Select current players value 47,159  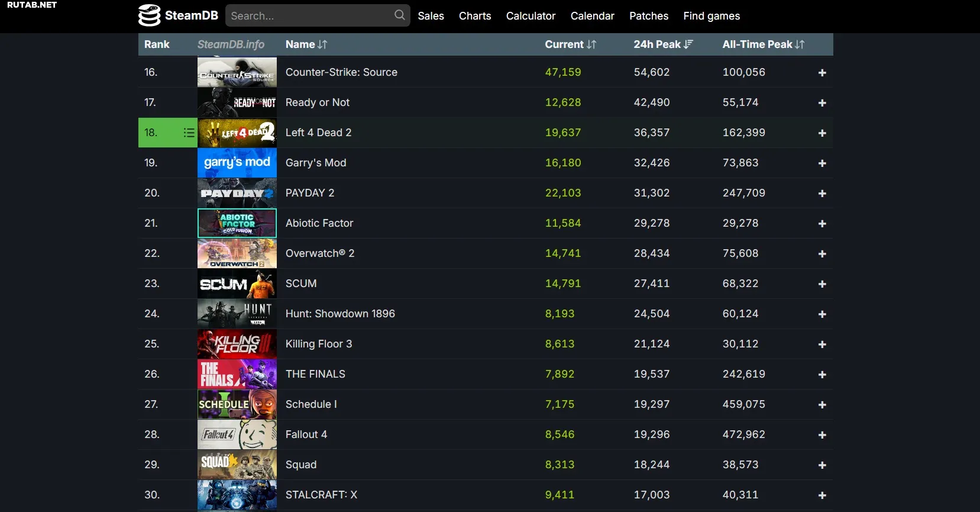(x=563, y=72)
